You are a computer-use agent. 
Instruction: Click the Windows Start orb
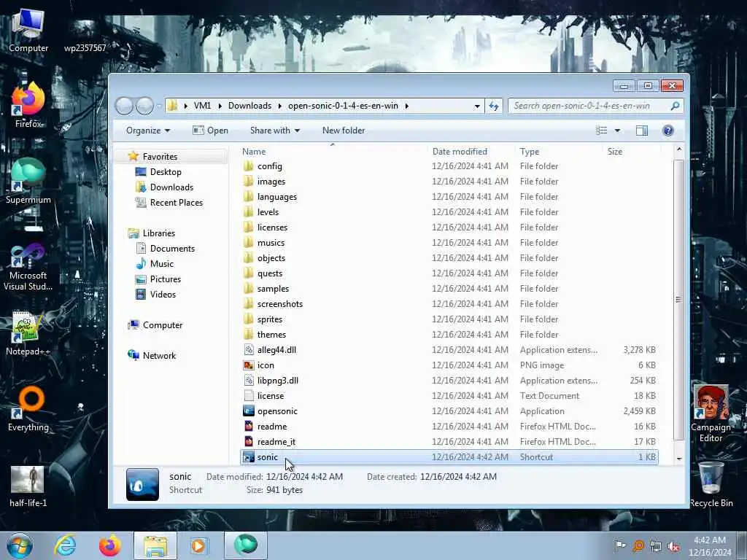coord(20,545)
